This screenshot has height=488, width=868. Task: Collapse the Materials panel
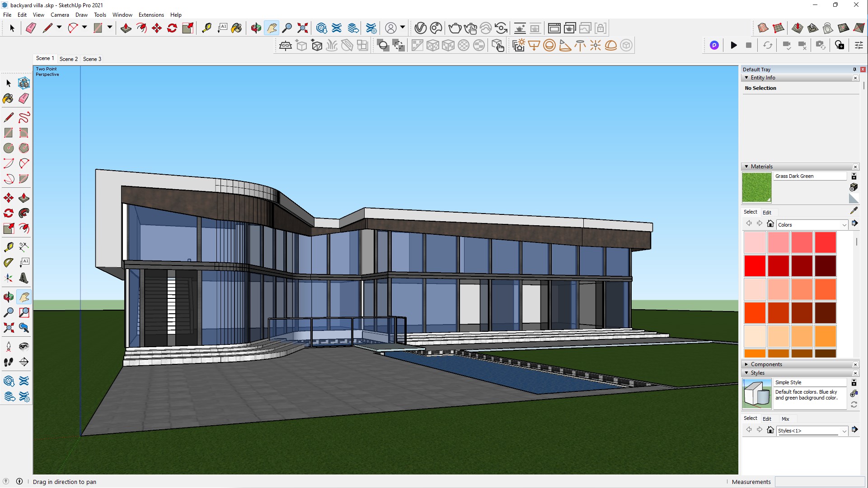[x=746, y=167]
